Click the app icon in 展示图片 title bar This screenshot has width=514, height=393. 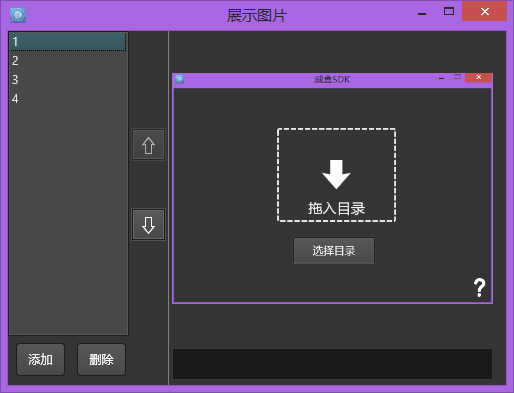click(x=18, y=15)
